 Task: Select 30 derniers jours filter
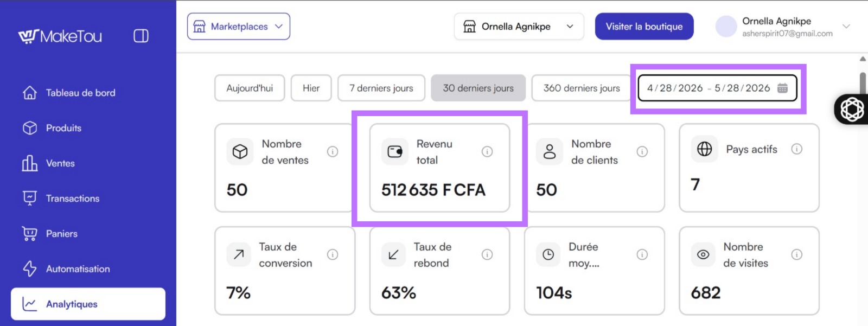[x=478, y=88]
